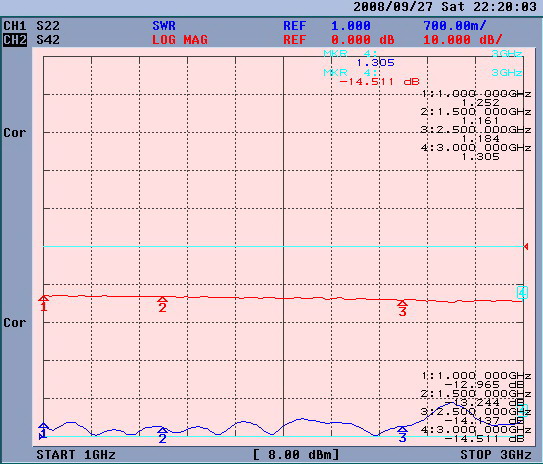Screen dimensions: 543x464
Task: Click the lower Cor correction indicator
Action: coord(15,323)
